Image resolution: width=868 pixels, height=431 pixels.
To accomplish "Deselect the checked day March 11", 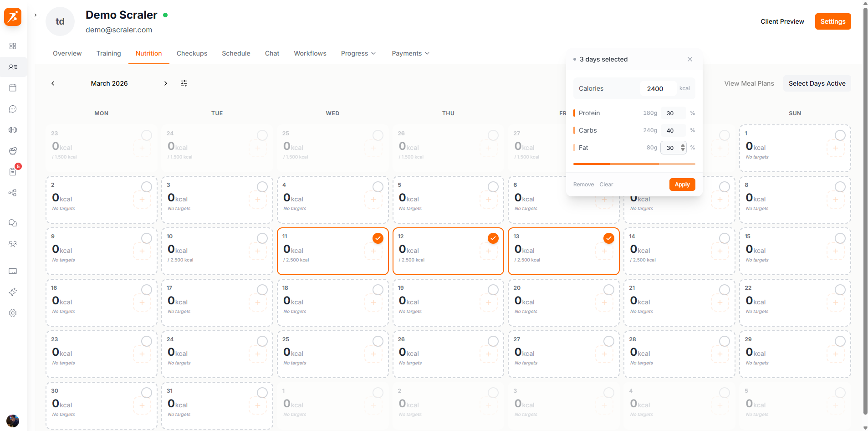I will point(378,238).
